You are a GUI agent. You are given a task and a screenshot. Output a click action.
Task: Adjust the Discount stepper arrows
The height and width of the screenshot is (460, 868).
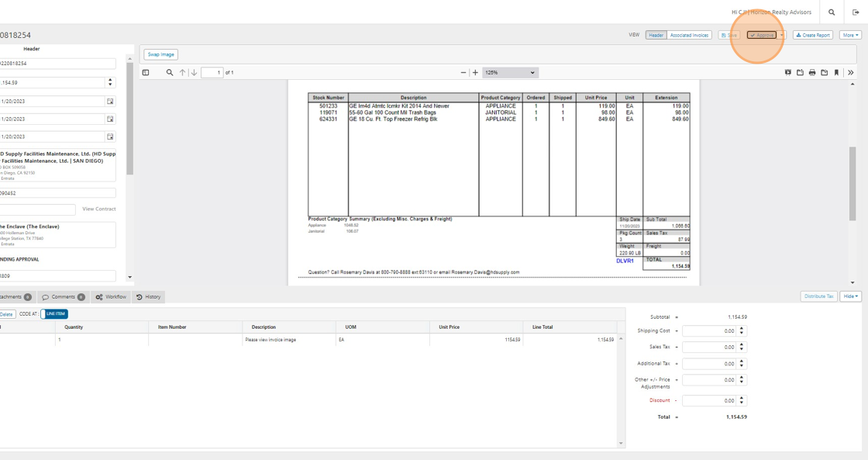point(742,400)
